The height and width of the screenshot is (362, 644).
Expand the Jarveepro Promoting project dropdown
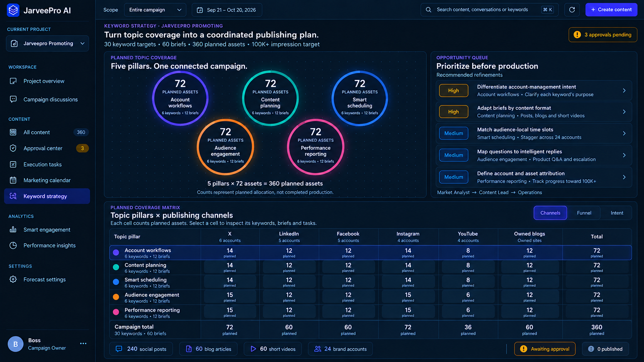coord(47,43)
